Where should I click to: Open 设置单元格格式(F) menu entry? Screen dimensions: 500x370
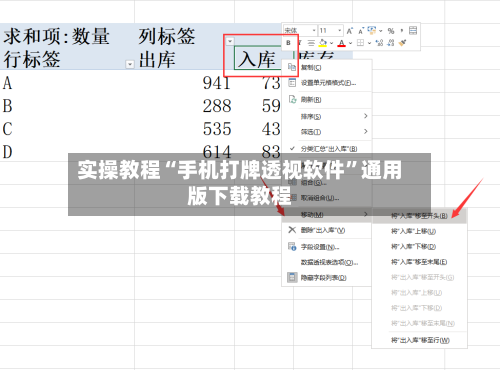(327, 83)
